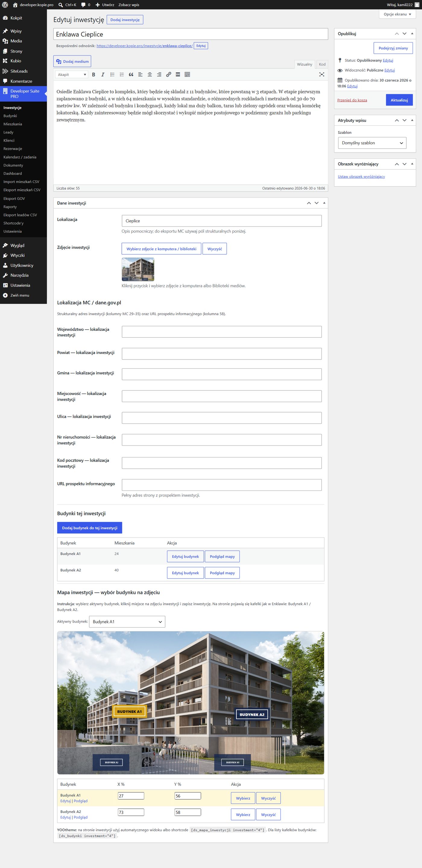Open the Szablon template dropdown
Image resolution: width=422 pixels, height=868 pixels.
(x=372, y=143)
